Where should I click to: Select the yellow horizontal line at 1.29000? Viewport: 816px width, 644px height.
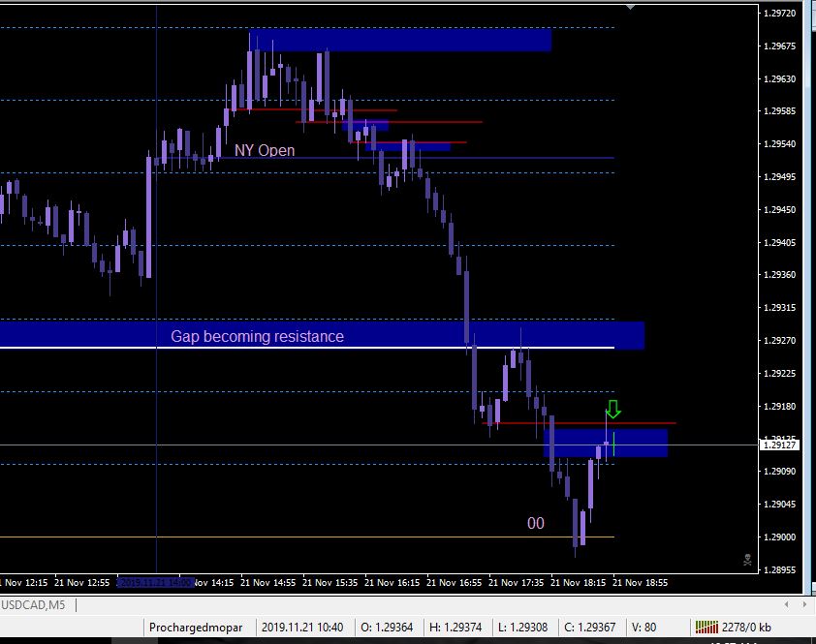tap(307, 537)
